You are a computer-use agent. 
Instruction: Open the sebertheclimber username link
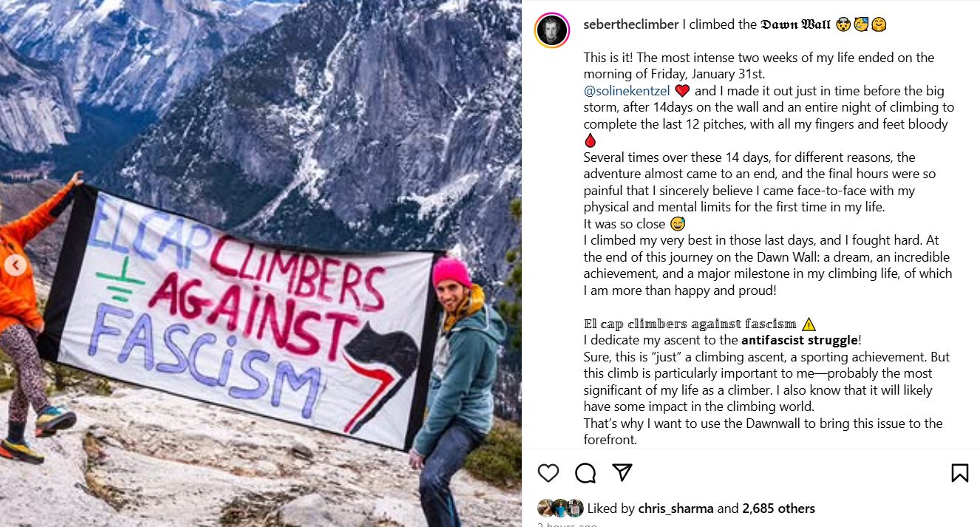tap(630, 24)
